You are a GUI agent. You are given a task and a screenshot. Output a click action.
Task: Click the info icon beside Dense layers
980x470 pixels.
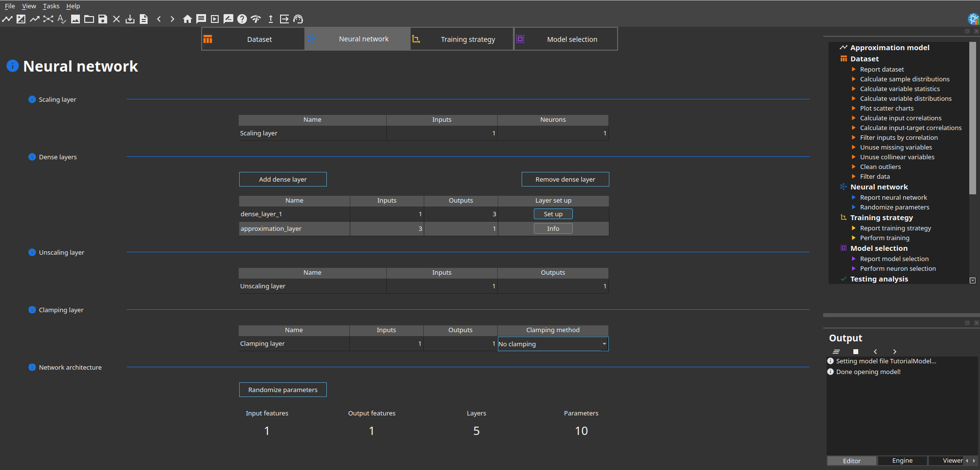coord(32,157)
